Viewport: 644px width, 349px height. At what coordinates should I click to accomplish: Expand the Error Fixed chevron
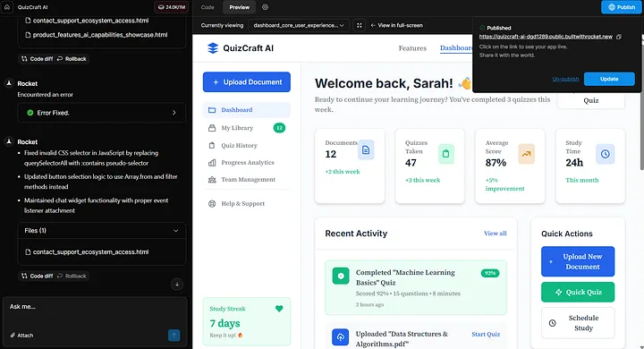174,113
